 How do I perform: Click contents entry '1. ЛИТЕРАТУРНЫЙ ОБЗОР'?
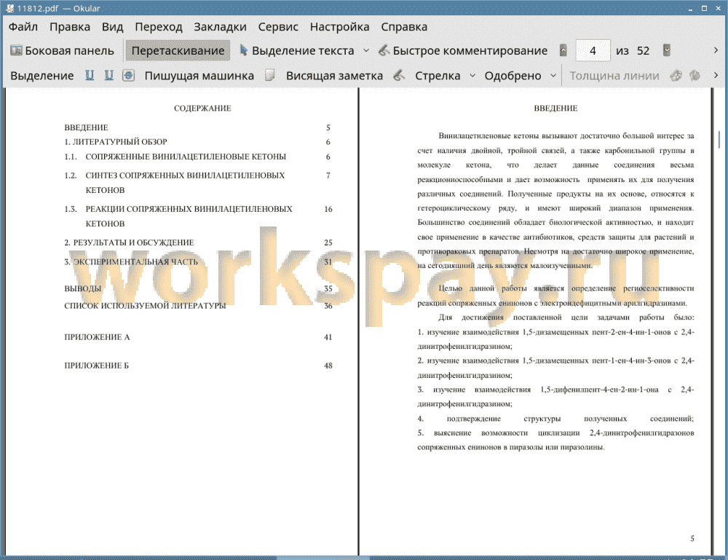click(x=116, y=141)
